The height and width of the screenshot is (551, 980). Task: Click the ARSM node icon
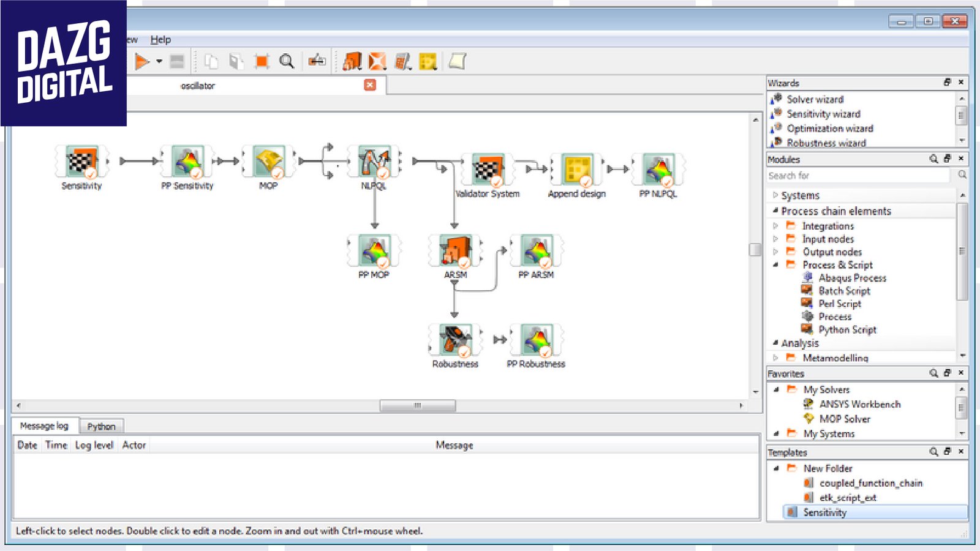455,252
